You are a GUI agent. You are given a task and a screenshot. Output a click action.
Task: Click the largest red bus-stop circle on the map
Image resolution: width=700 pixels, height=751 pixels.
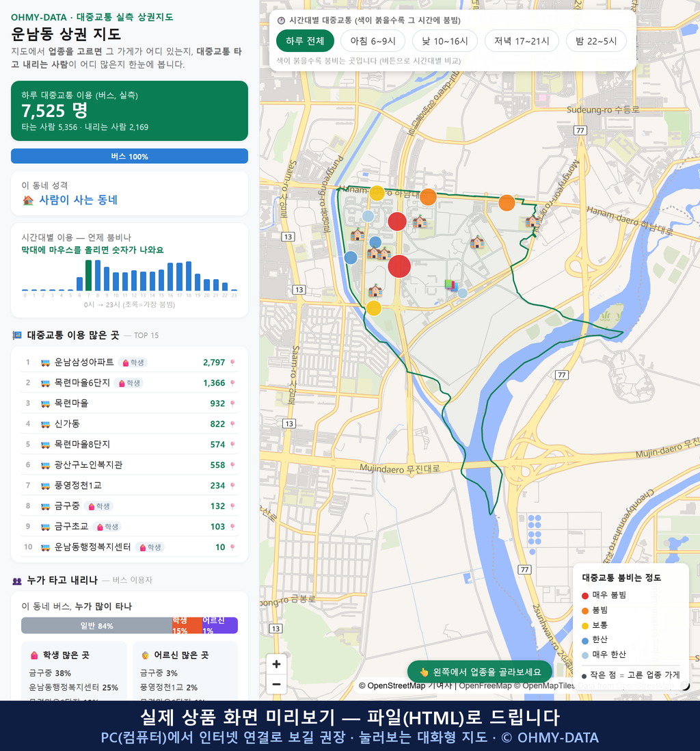(399, 266)
